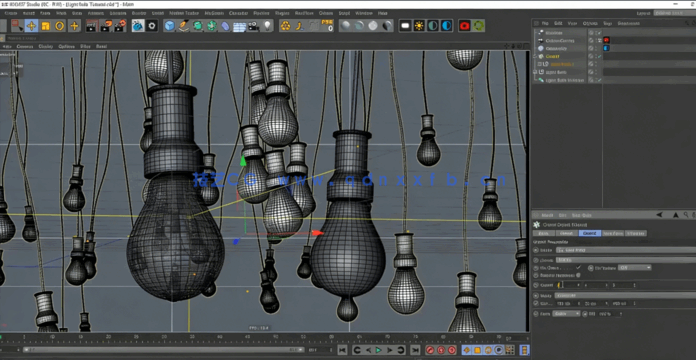Viewport: 696px width, 360px height.
Task: Open the Window menu
Action: pos(364,13)
